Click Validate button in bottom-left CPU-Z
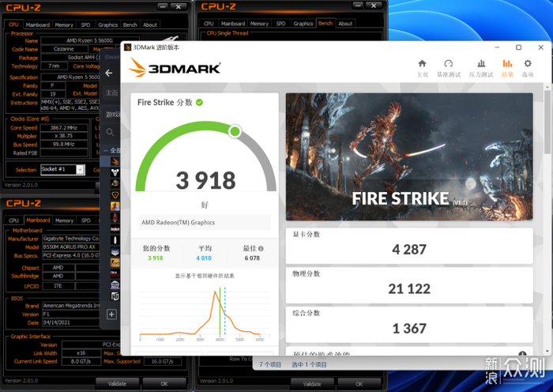This screenshot has height=392, width=553. [117, 383]
